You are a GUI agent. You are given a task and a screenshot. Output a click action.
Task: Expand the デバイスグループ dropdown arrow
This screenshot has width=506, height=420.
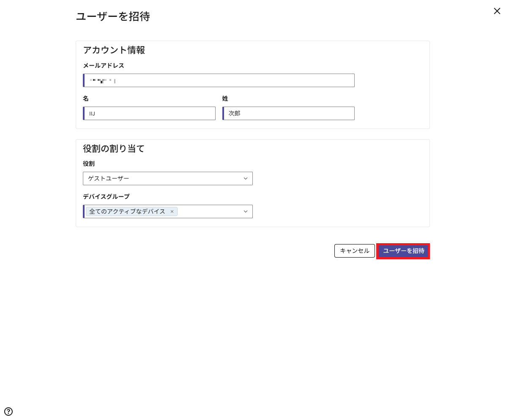[246, 211]
